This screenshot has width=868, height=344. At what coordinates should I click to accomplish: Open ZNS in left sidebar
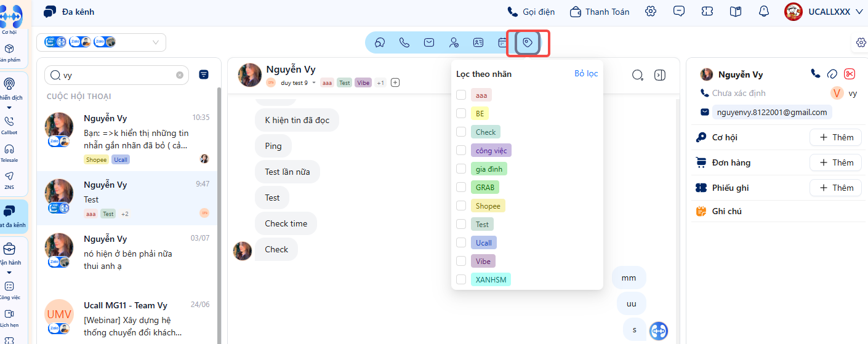tap(9, 180)
